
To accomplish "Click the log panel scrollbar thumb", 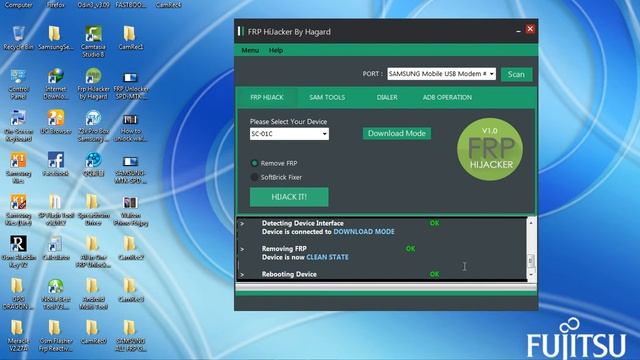I will point(531,260).
